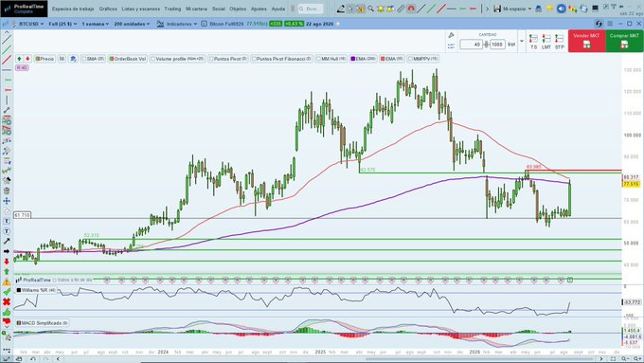Click the green up arrow indicator button
The height and width of the screenshot is (363, 644).
(19, 59)
